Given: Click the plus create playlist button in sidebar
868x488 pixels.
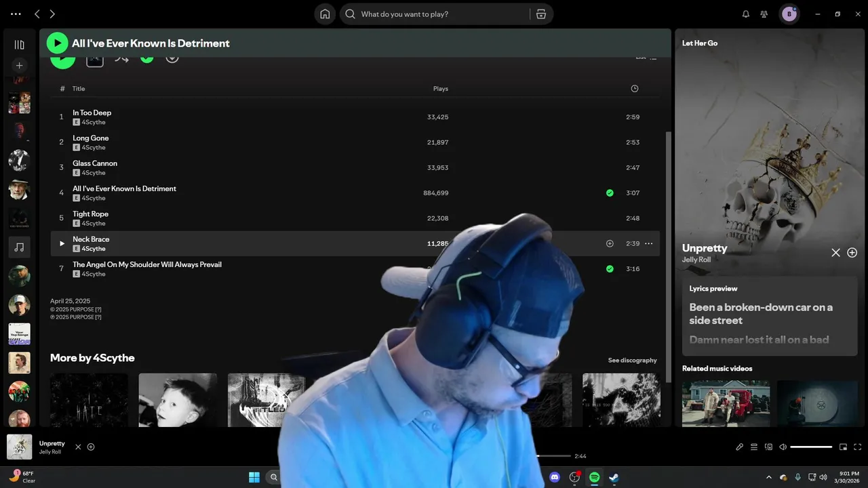Looking at the screenshot, I should (x=19, y=66).
